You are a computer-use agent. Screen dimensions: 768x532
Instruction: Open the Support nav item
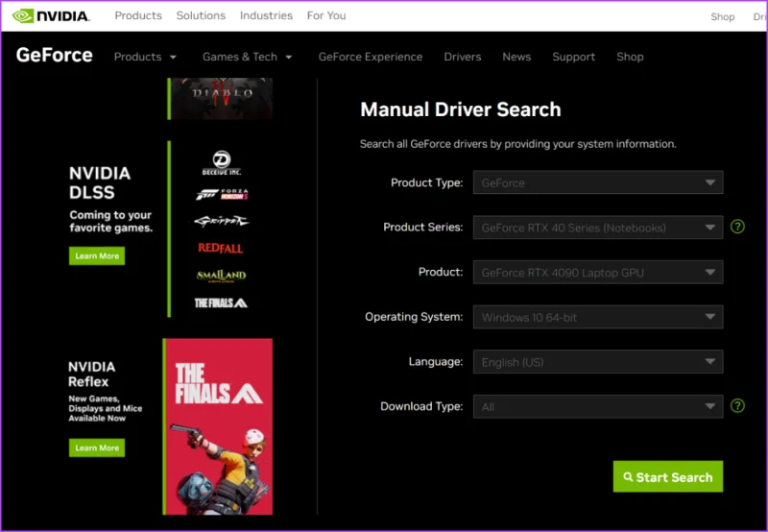click(573, 57)
